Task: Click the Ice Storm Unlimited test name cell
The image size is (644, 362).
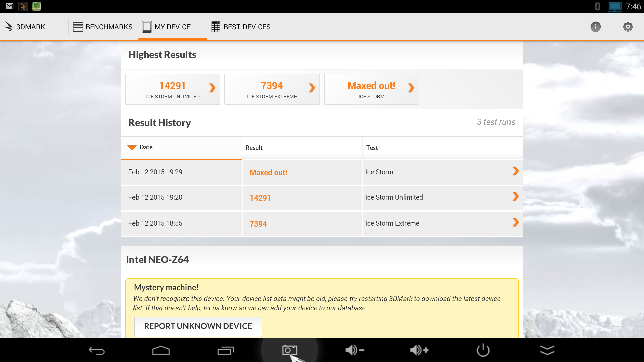Action: pyautogui.click(x=394, y=197)
